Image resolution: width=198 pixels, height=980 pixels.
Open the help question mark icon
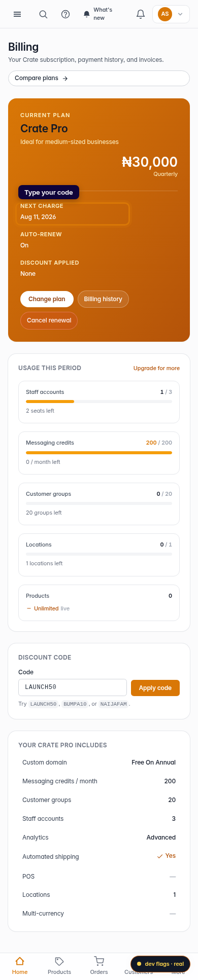(65, 14)
